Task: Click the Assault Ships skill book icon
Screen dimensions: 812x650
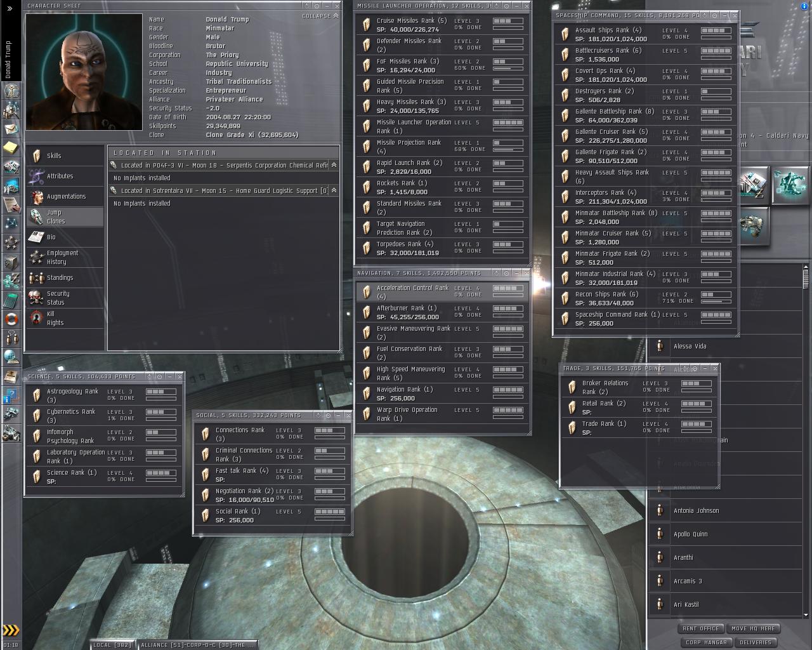Action: click(x=565, y=34)
